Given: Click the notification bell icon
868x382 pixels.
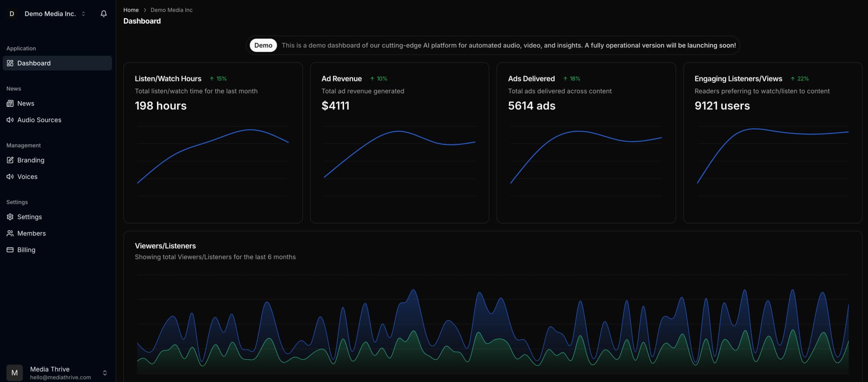Looking at the screenshot, I should [104, 14].
